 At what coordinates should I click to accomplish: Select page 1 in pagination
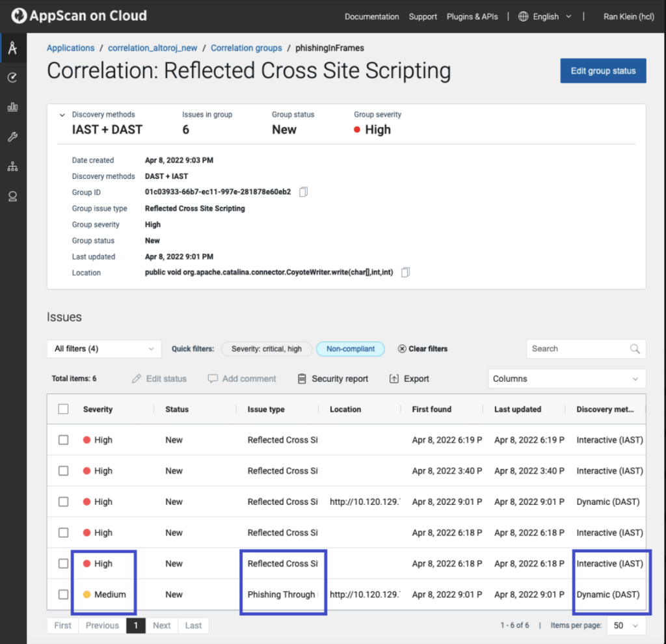[x=136, y=625]
